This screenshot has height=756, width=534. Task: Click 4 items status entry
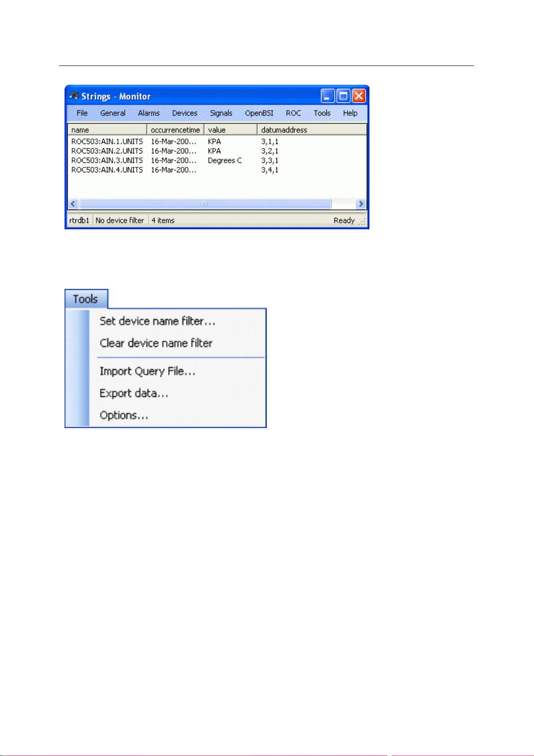(x=163, y=220)
